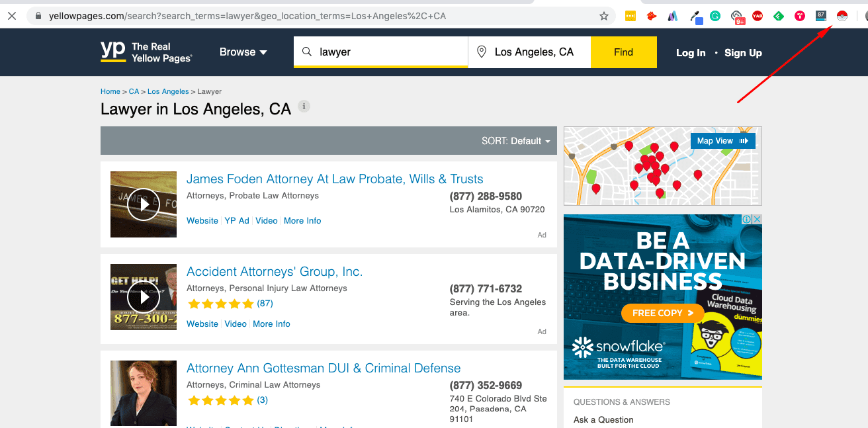The height and width of the screenshot is (428, 868).
Task: Click the extension badge showing 87
Action: tap(820, 15)
